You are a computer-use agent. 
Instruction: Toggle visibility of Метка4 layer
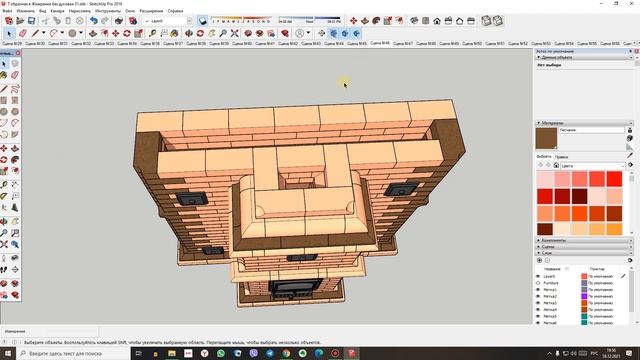(538, 309)
